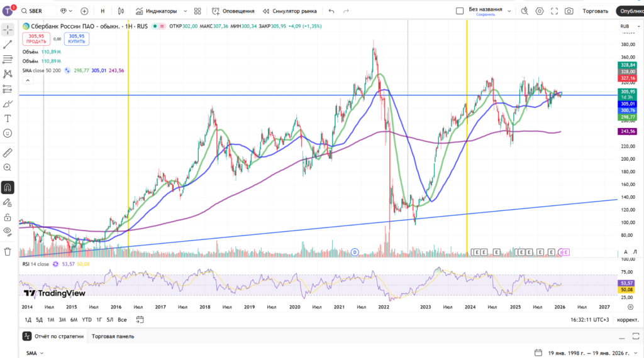This screenshot has height=358, width=644.
Task: Open the Отчёт по стратегии tab
Action: [x=53, y=336]
